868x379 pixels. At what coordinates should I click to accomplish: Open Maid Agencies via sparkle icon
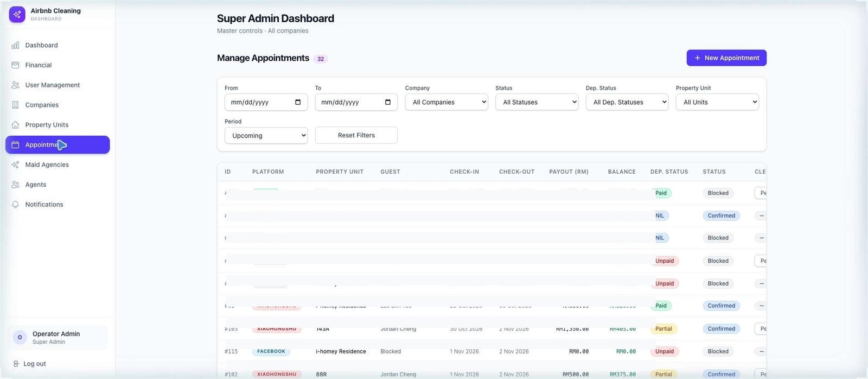click(x=15, y=165)
